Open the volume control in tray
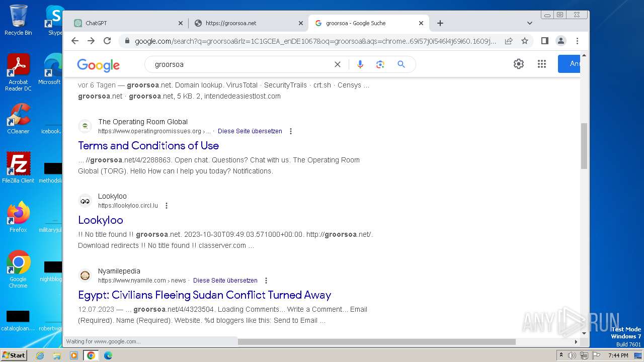 (572, 355)
